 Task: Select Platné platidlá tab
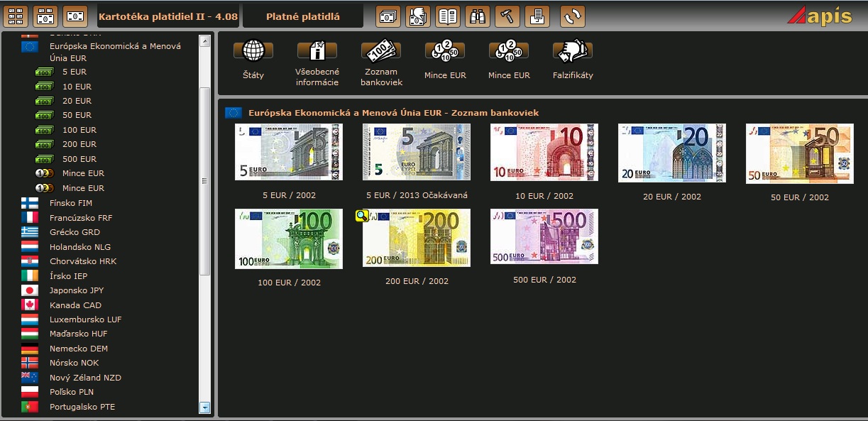click(303, 16)
